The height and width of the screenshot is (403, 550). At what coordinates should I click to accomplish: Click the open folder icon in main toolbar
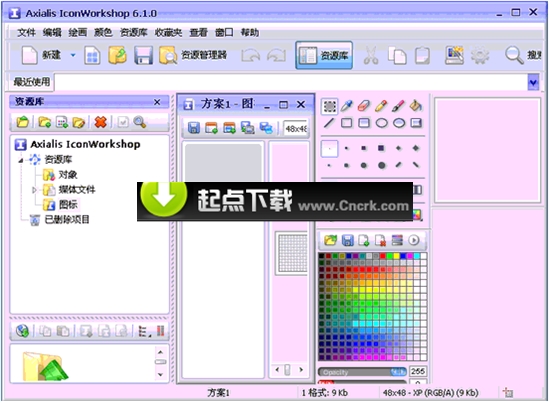tap(118, 55)
